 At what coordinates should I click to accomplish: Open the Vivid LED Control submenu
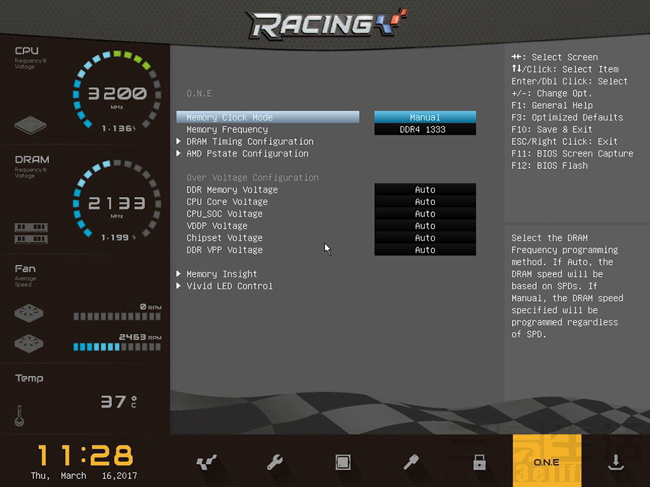(x=228, y=286)
